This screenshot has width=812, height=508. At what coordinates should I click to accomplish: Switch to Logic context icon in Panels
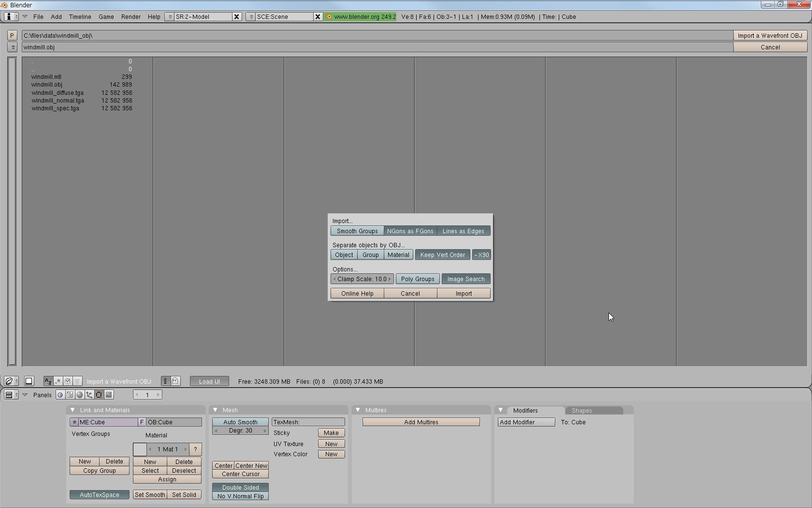(x=60, y=395)
